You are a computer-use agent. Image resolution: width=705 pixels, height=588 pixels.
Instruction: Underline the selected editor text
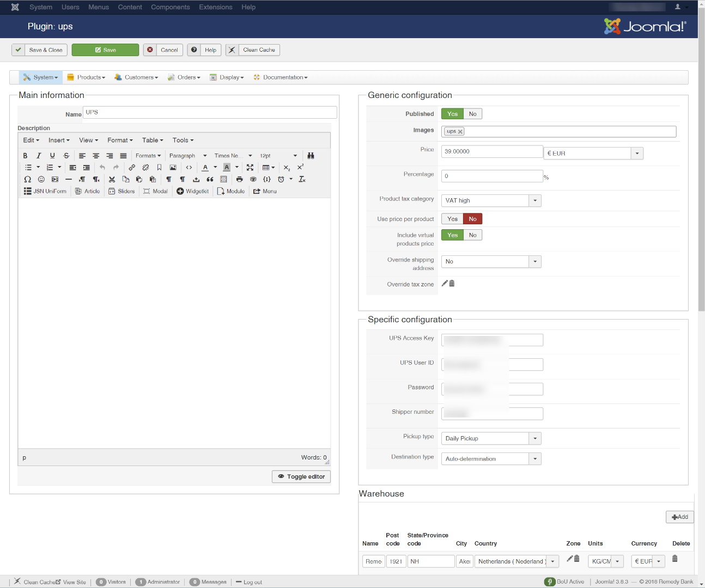pos(52,156)
